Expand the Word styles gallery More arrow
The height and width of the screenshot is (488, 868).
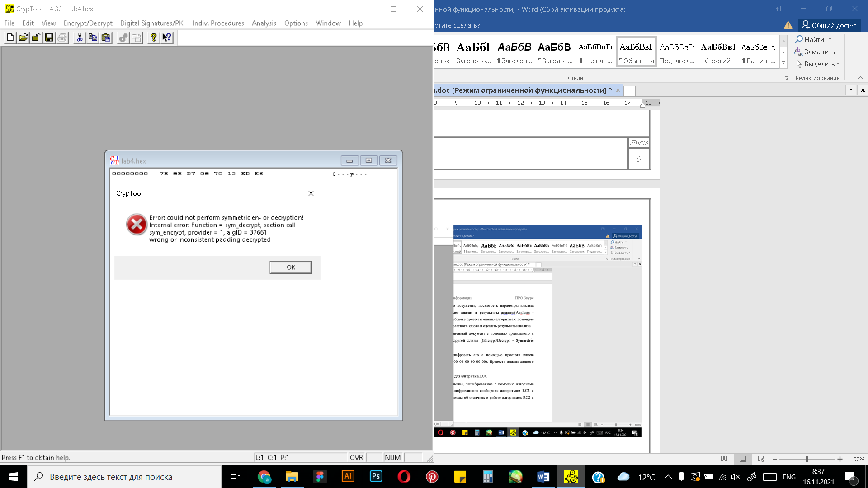(784, 63)
